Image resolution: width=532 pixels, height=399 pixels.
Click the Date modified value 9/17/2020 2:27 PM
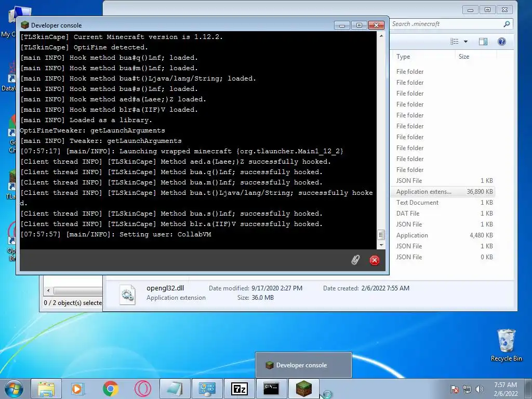277,288
